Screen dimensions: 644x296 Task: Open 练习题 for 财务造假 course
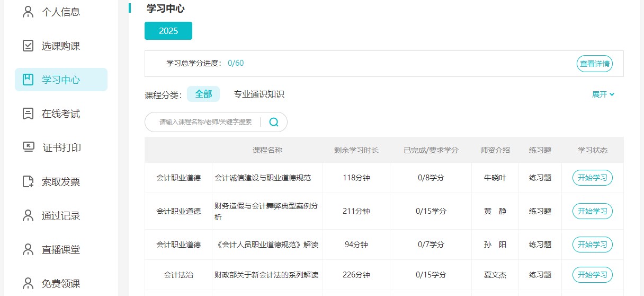[540, 211]
